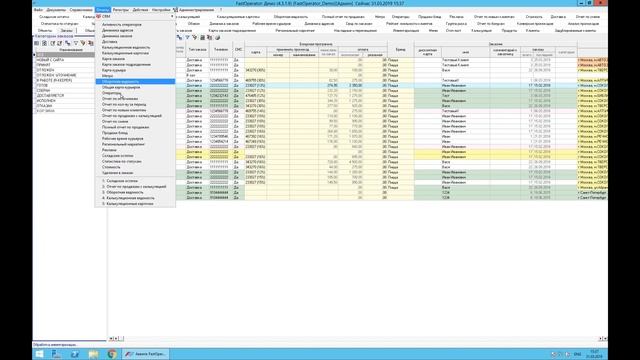Click the calculator-like icon in orders grid toolbar

click(202, 38)
